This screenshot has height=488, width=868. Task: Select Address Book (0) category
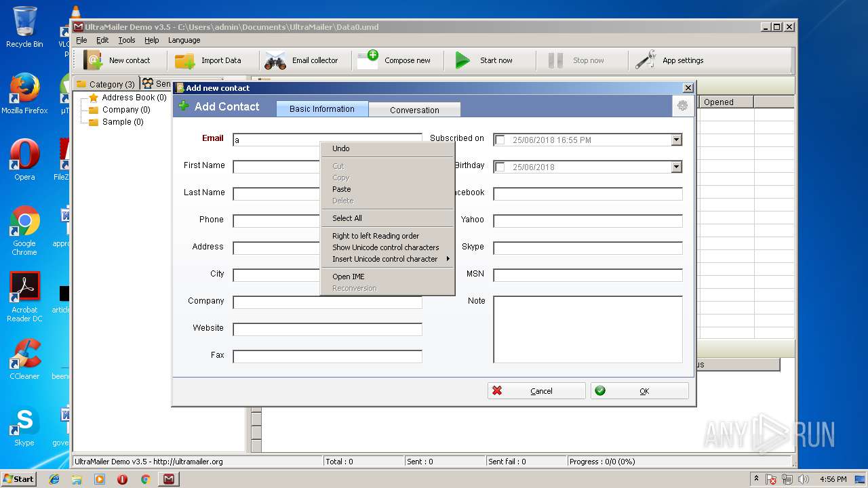(134, 98)
